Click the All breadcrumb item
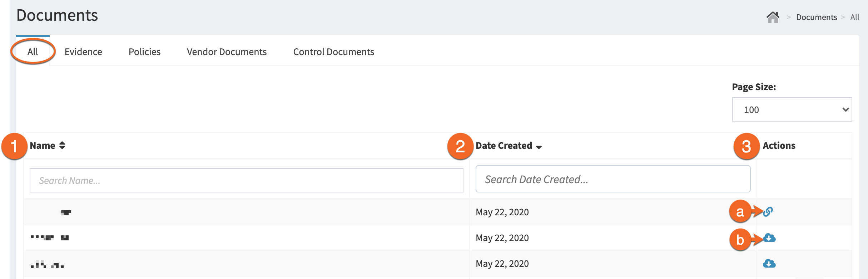The image size is (868, 279). coord(854,17)
